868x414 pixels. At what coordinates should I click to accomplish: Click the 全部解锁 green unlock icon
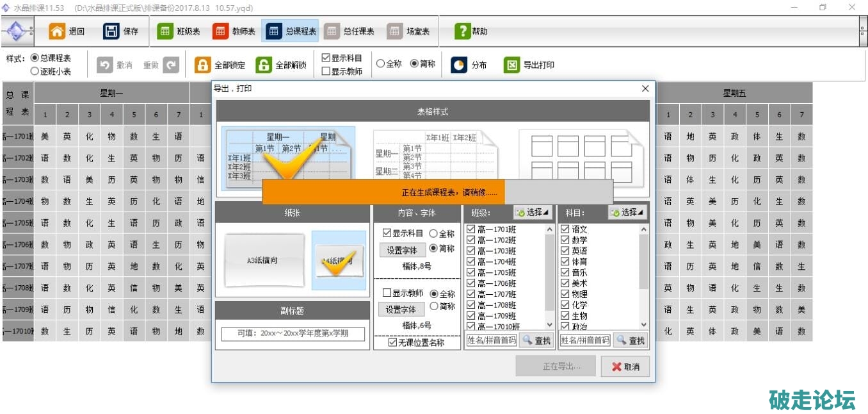pyautogui.click(x=264, y=65)
